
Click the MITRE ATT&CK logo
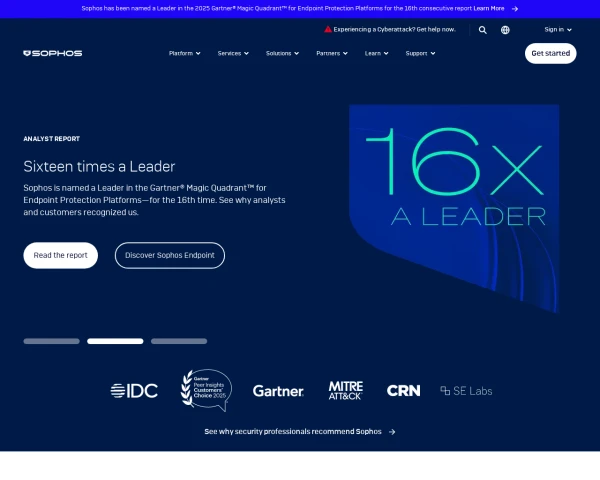click(346, 390)
